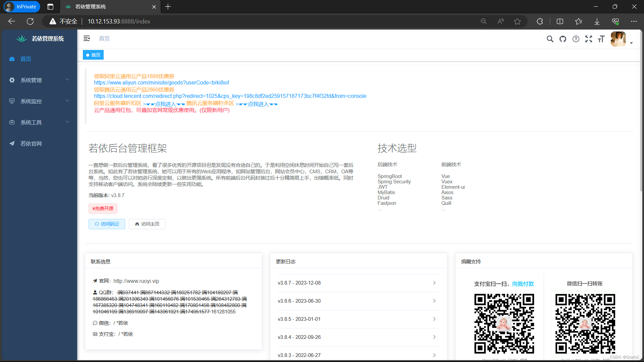Open the browser downloads icon
The width and height of the screenshot is (644, 362).
pyautogui.click(x=597, y=21)
